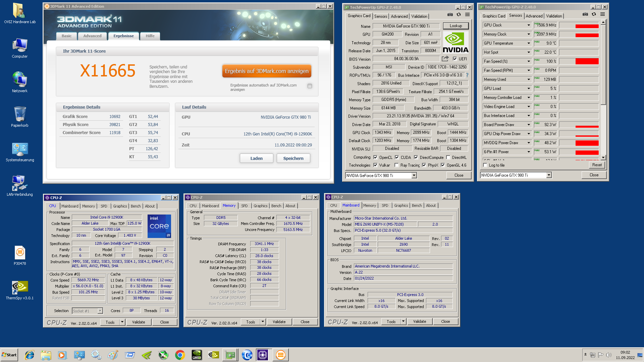The height and width of the screenshot is (362, 644).
Task: Open the Memory Clock sensor dropdown
Action: (x=529, y=34)
